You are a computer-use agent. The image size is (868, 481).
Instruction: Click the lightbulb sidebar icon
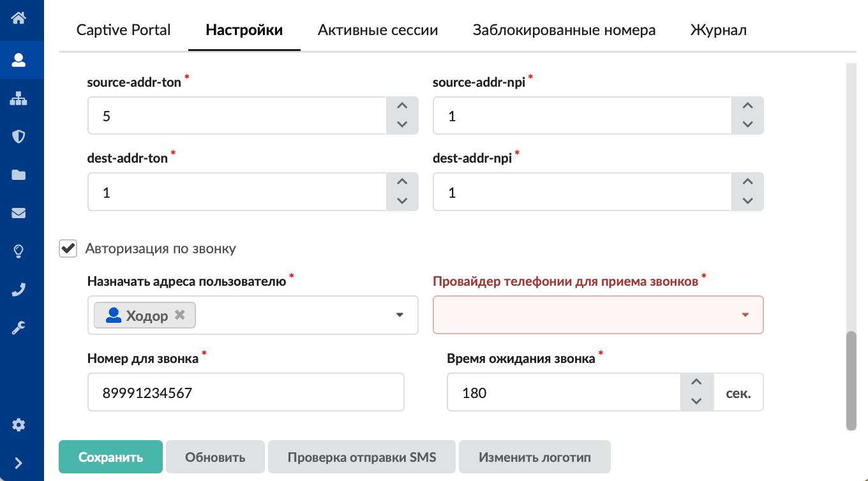tap(19, 251)
